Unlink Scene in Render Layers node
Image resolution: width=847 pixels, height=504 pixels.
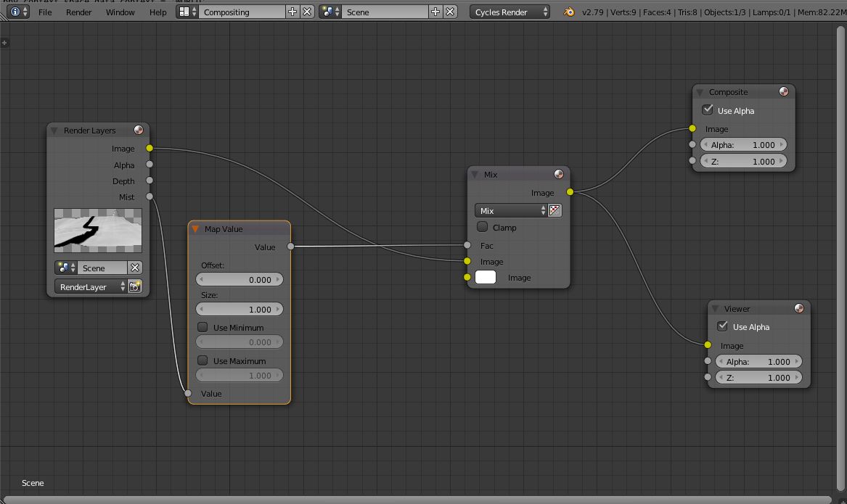[x=135, y=268]
